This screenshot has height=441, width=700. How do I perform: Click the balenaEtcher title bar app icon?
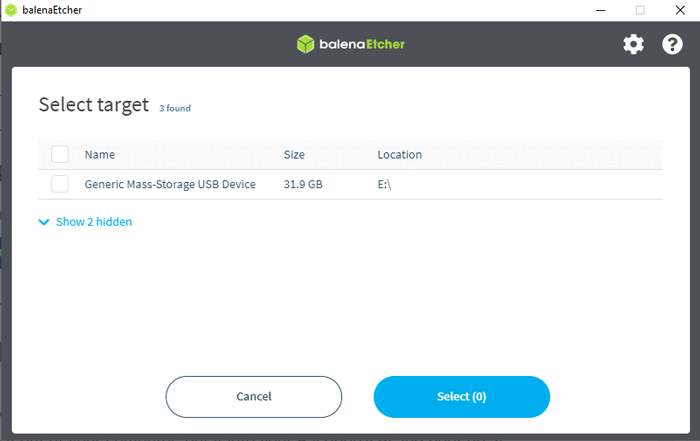[x=11, y=10]
